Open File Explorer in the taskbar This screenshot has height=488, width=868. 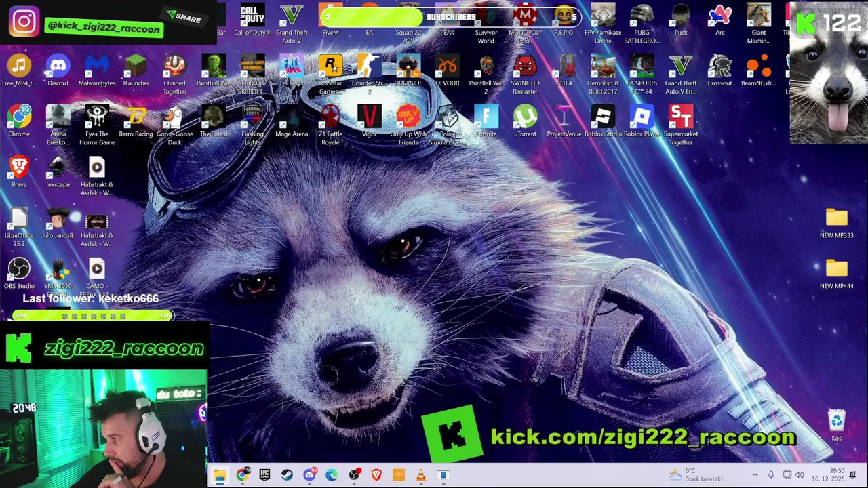(x=220, y=475)
